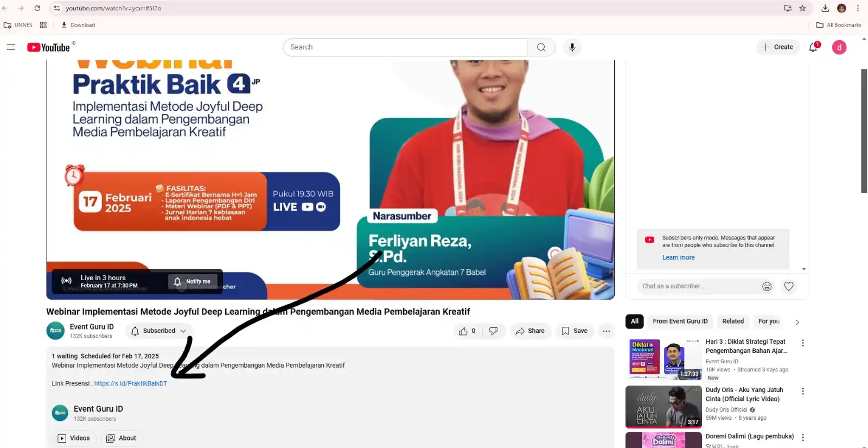The image size is (868, 448).
Task: Go back with browser back arrow
Action: (x=5, y=8)
